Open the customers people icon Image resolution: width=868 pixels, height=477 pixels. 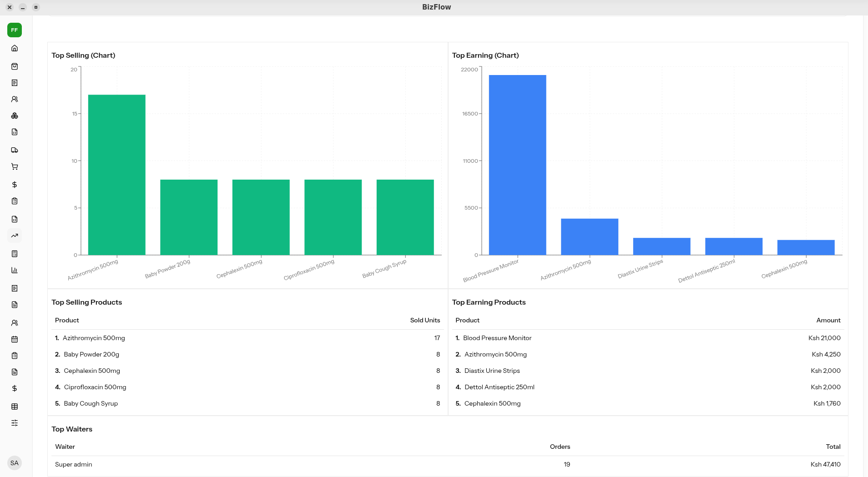(15, 99)
